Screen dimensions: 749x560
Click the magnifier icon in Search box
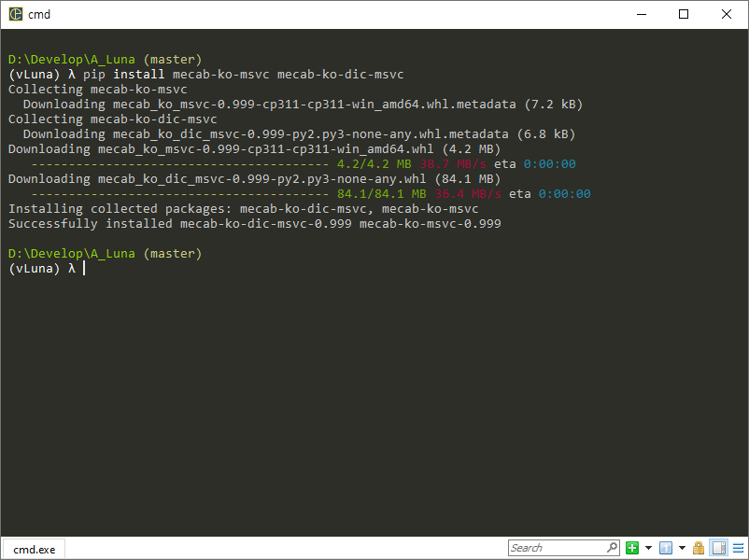click(613, 547)
